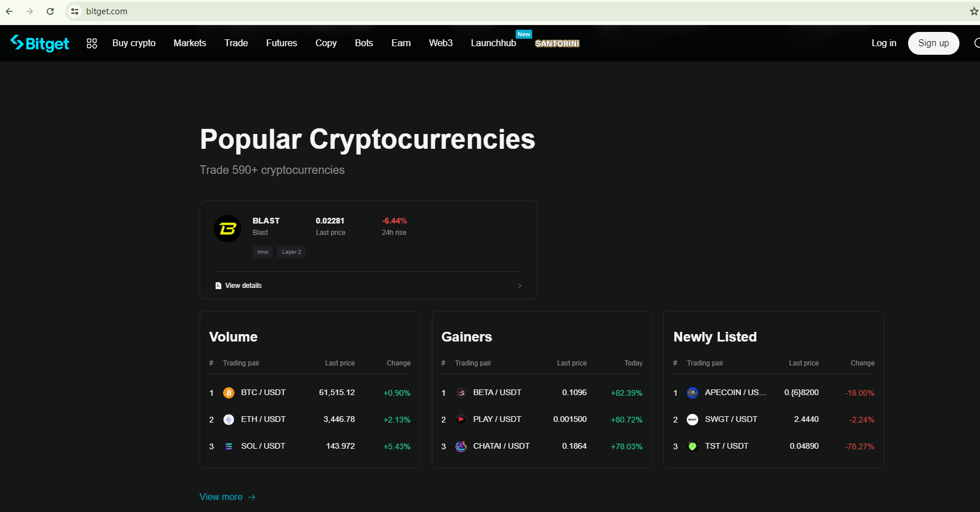This screenshot has width=980, height=512.
Task: Click the BETA gain +82.39%
Action: (627, 393)
